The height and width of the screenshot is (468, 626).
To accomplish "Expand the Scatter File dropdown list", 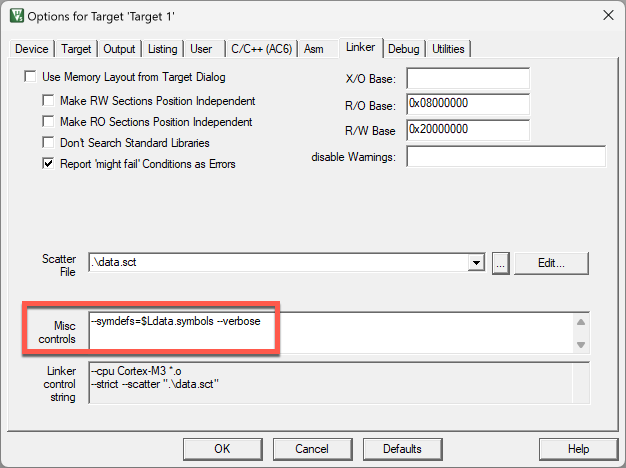I will [477, 262].
